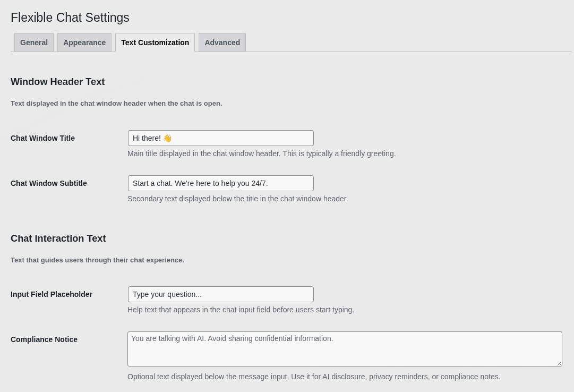
Task: Click the Chat Window Title input field
Action: [x=220, y=138]
